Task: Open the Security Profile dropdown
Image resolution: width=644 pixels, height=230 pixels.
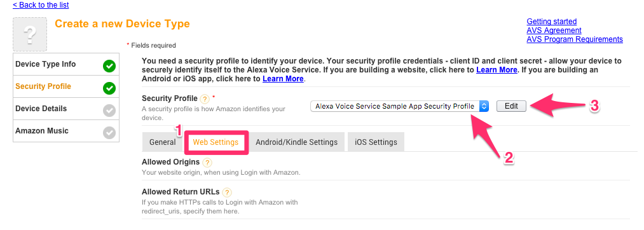Action: (400, 106)
